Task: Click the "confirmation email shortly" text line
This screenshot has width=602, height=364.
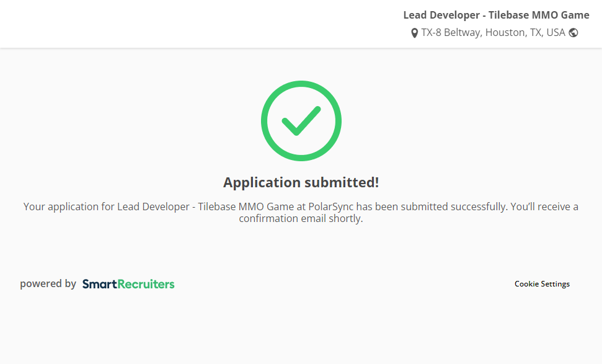Action: (x=301, y=219)
